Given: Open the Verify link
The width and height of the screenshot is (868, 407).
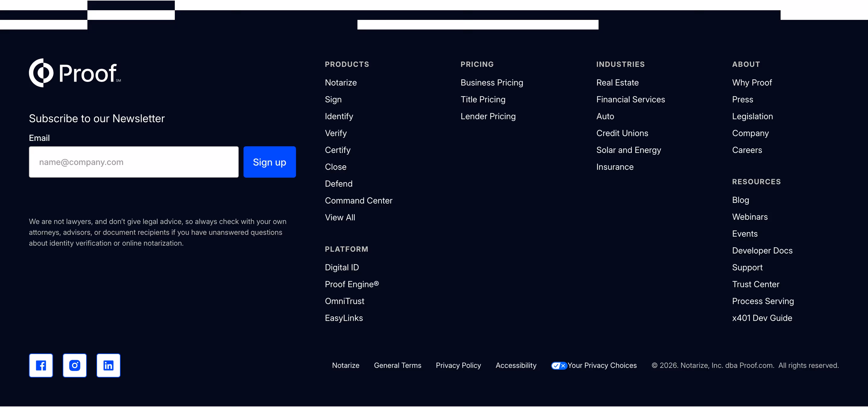Looking at the screenshot, I should click(336, 133).
